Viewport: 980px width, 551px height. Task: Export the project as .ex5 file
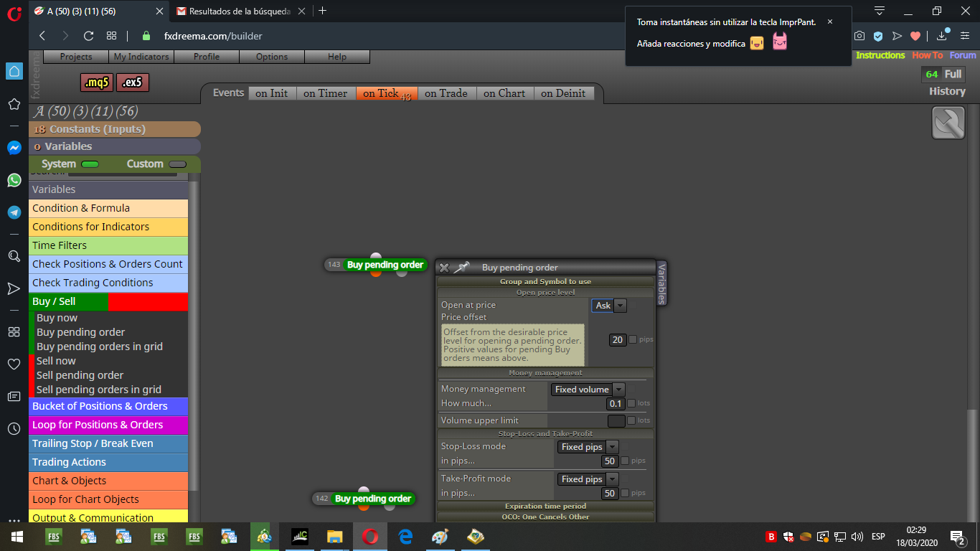point(133,83)
